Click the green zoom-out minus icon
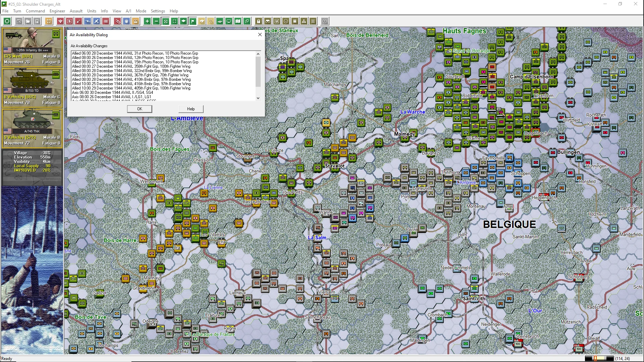 [x=156, y=21]
